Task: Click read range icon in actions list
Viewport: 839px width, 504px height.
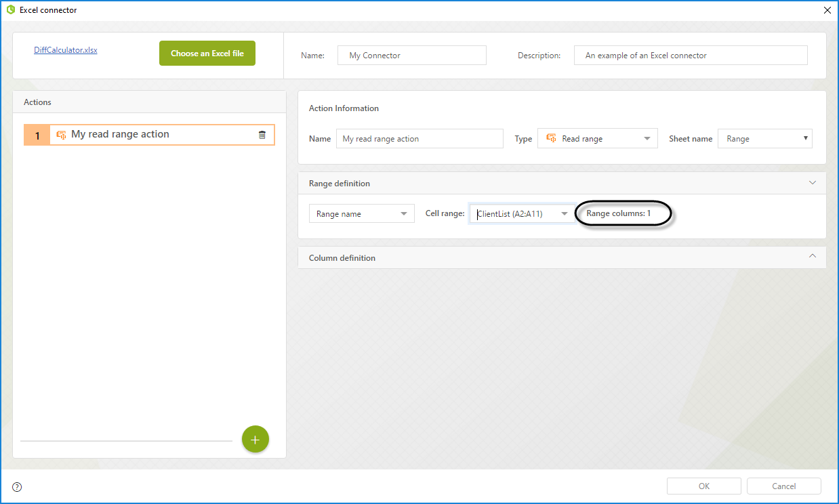Action: coord(61,135)
